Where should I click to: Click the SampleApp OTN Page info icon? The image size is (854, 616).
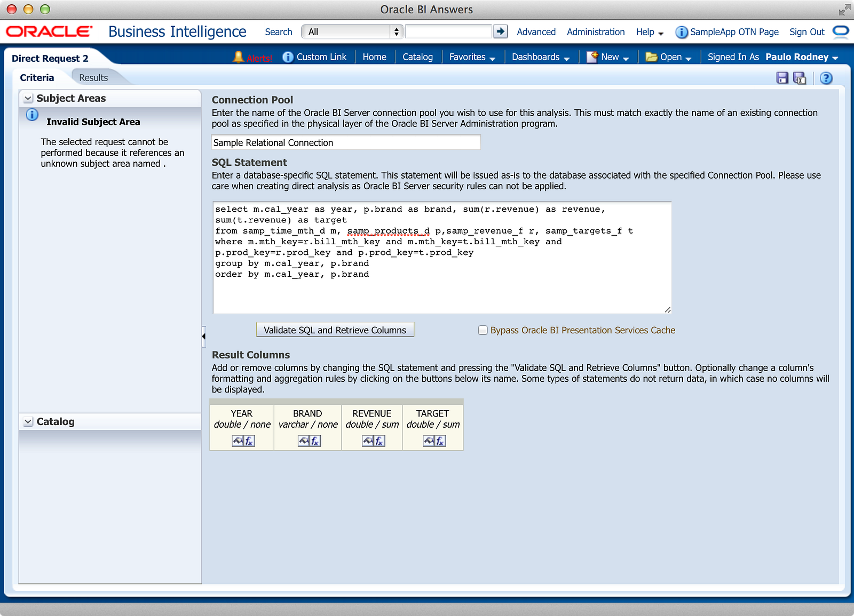(682, 32)
